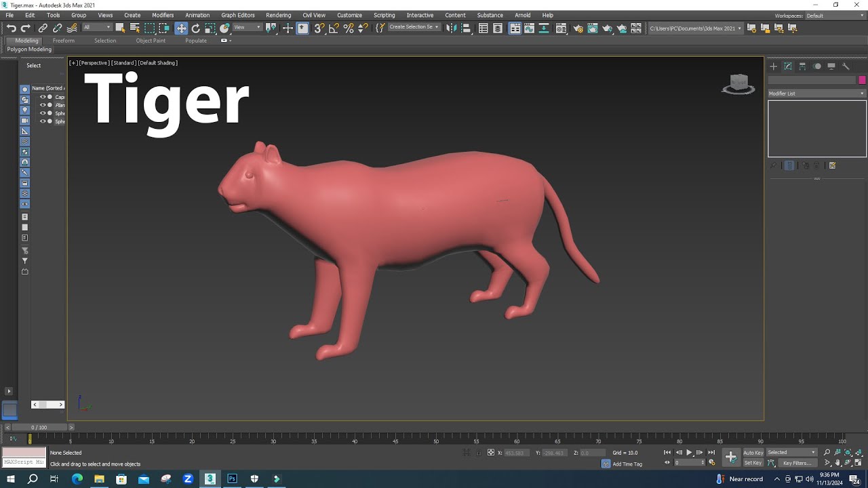Screen dimensions: 868x488
Task: Open the Animation menu
Action: (x=197, y=15)
